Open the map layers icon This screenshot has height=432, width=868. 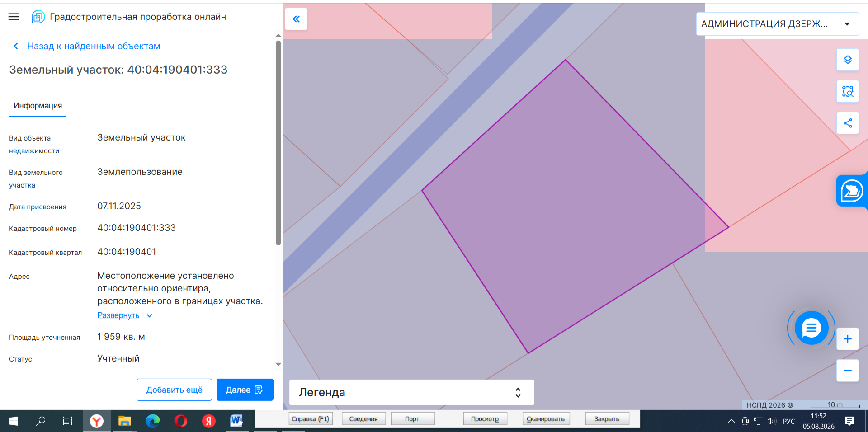pos(848,60)
